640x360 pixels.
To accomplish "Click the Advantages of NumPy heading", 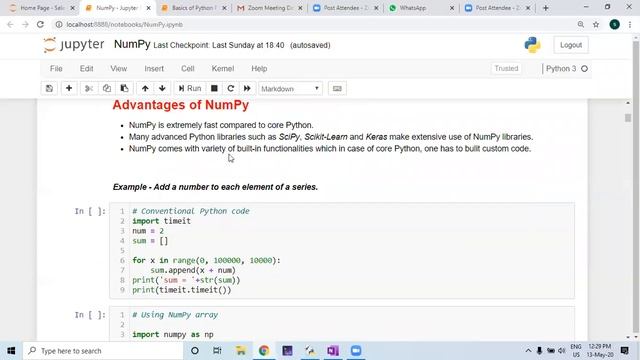I will pyautogui.click(x=180, y=105).
